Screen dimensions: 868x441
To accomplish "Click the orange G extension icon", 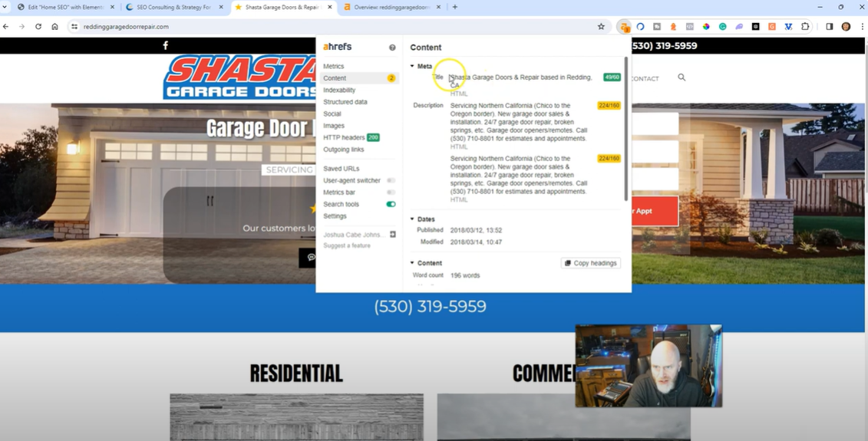I will [x=771, y=27].
